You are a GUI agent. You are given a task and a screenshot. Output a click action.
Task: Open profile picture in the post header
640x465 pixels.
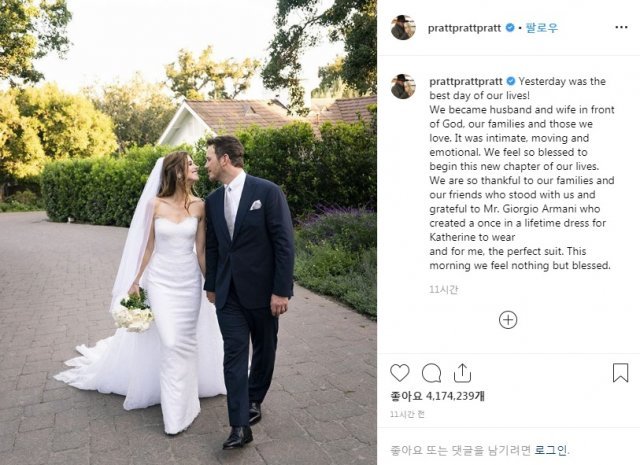(403, 28)
